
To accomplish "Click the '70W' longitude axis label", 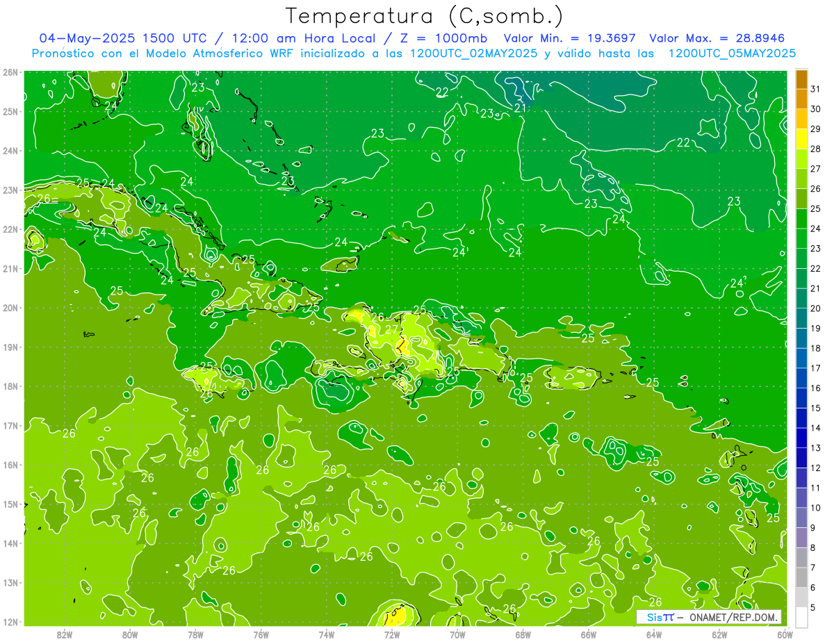I will pos(457,634).
